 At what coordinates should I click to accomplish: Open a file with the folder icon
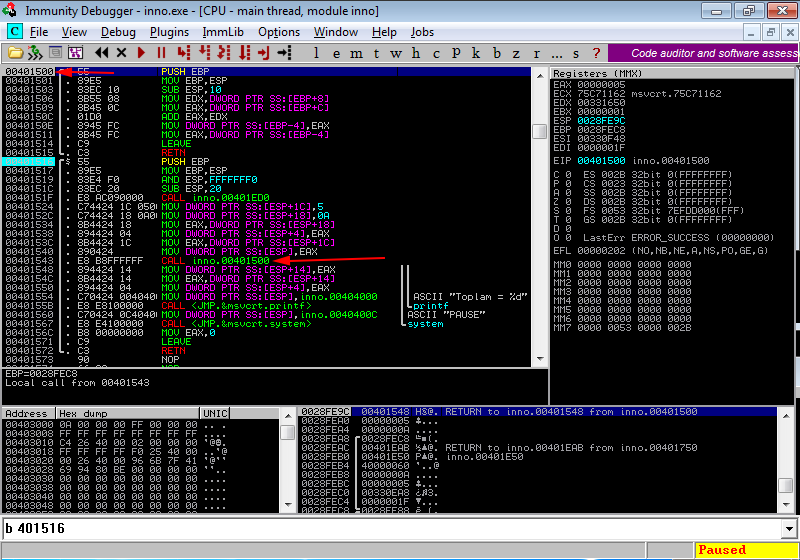[x=15, y=53]
